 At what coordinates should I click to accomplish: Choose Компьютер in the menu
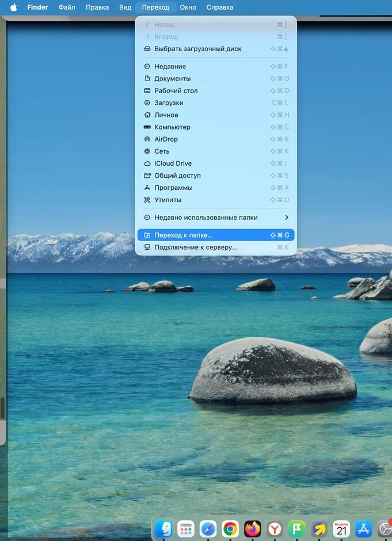[216, 127]
